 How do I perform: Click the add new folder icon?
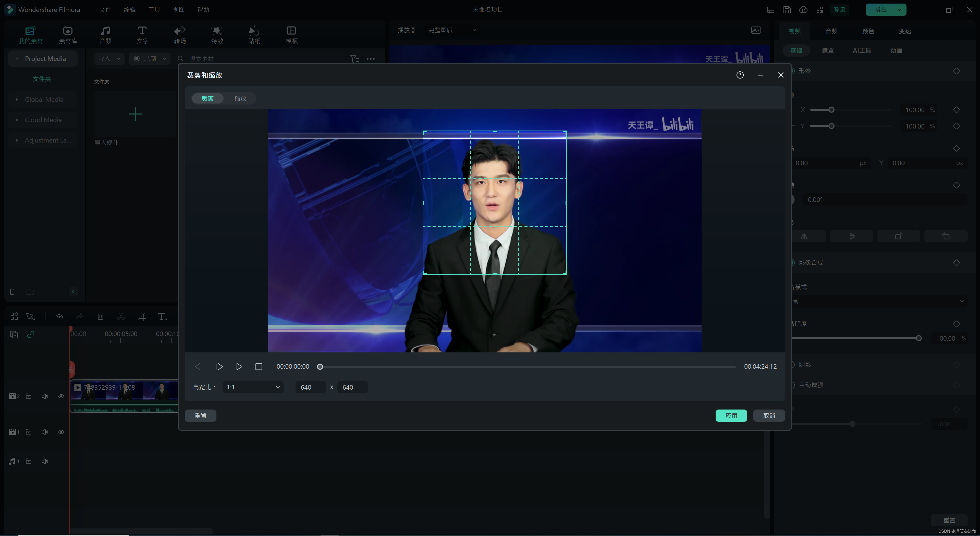[14, 291]
